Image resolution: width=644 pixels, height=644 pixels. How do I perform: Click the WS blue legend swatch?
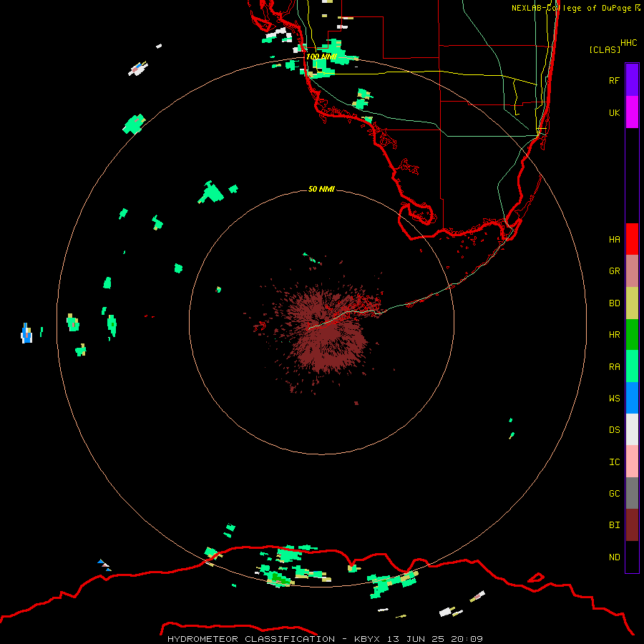[x=632, y=398]
